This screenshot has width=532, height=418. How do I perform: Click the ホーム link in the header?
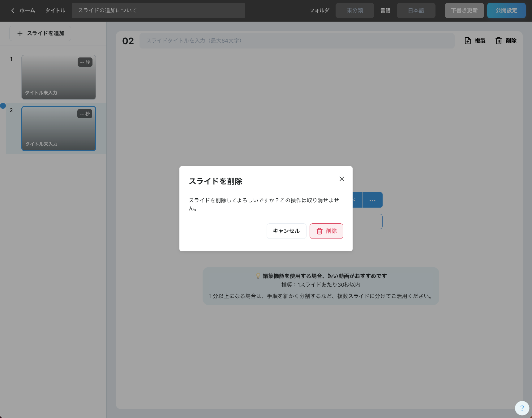(27, 11)
